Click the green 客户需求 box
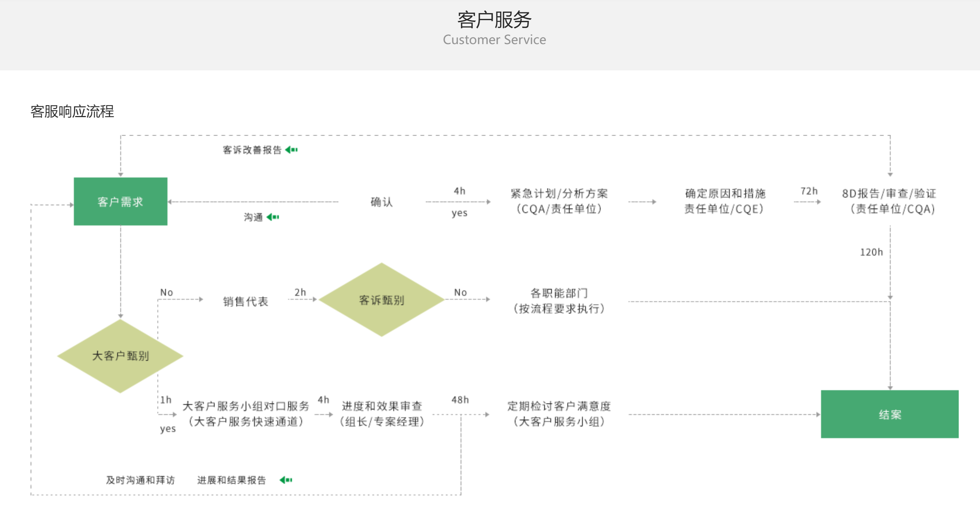 tap(120, 201)
